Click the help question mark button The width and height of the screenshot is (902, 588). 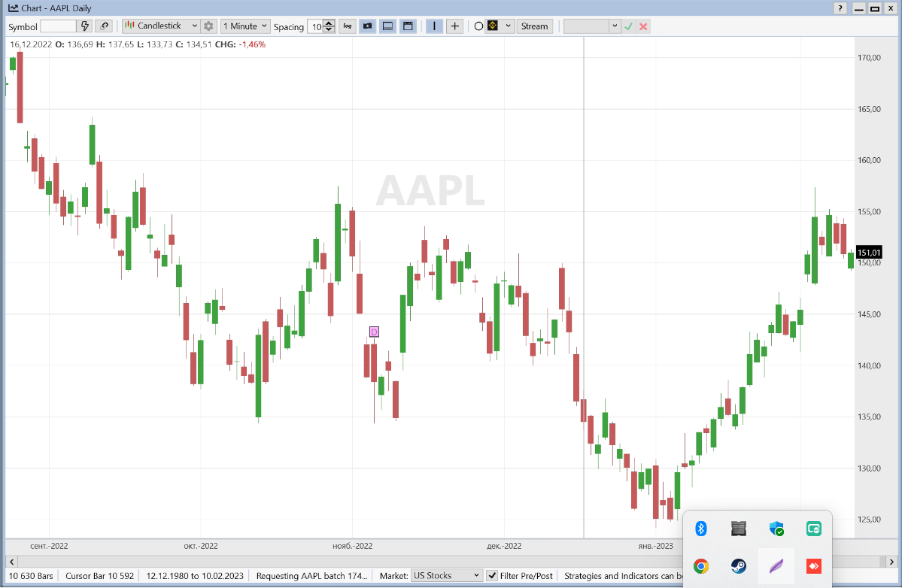pos(840,8)
